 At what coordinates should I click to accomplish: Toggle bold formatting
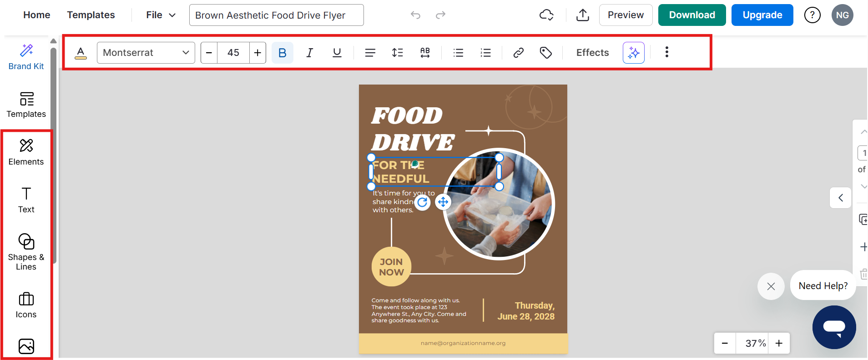pos(283,53)
